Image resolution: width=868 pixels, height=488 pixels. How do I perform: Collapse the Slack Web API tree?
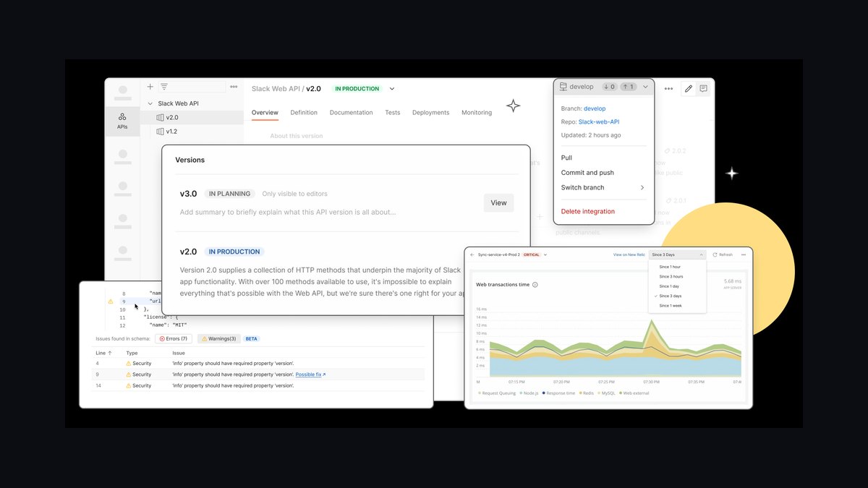150,103
